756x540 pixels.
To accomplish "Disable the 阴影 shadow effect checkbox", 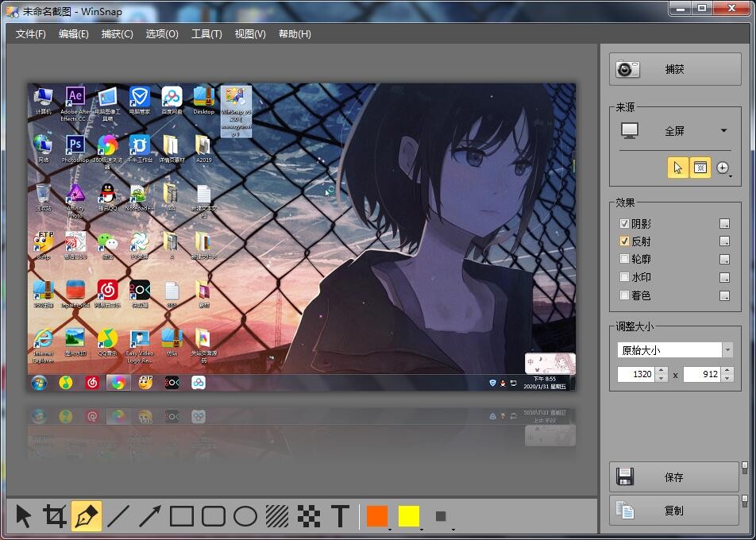I will click(x=624, y=224).
